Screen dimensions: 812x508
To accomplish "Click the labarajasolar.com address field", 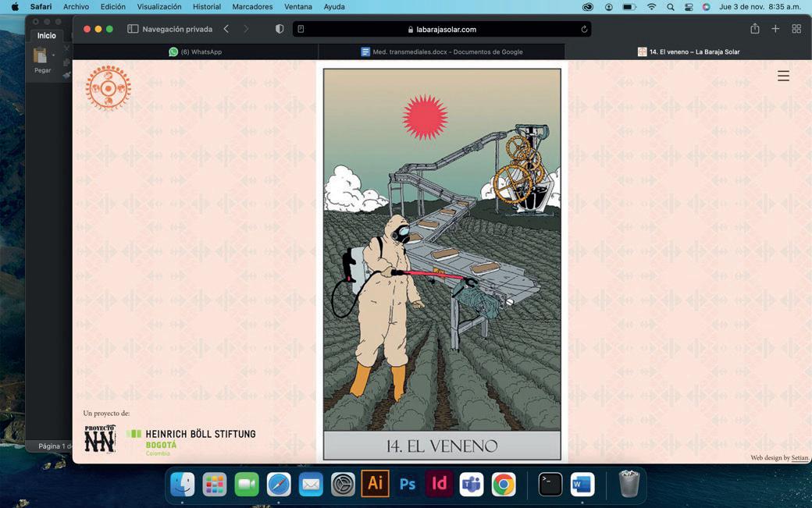I will click(x=442, y=30).
